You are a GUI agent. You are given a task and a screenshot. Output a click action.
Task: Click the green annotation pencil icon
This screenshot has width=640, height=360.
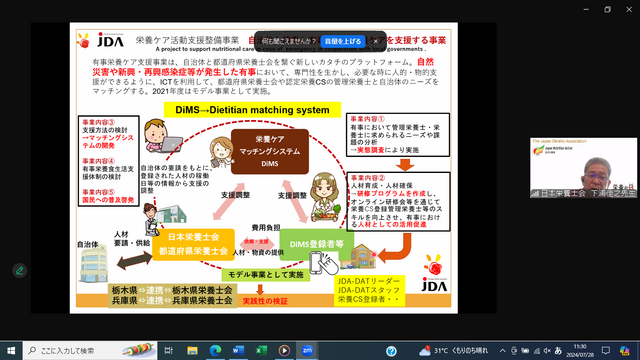(19, 270)
